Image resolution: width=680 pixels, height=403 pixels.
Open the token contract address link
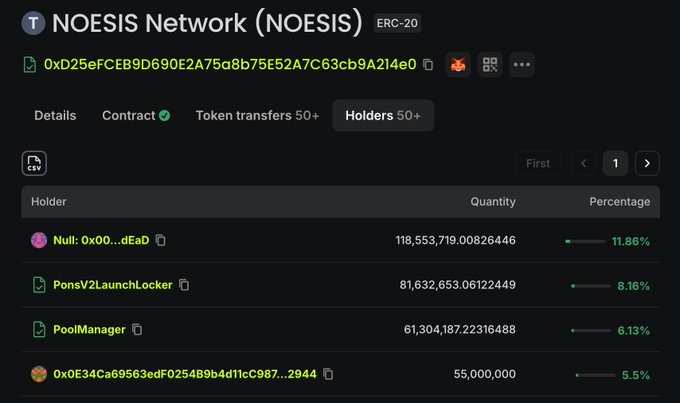(230, 65)
